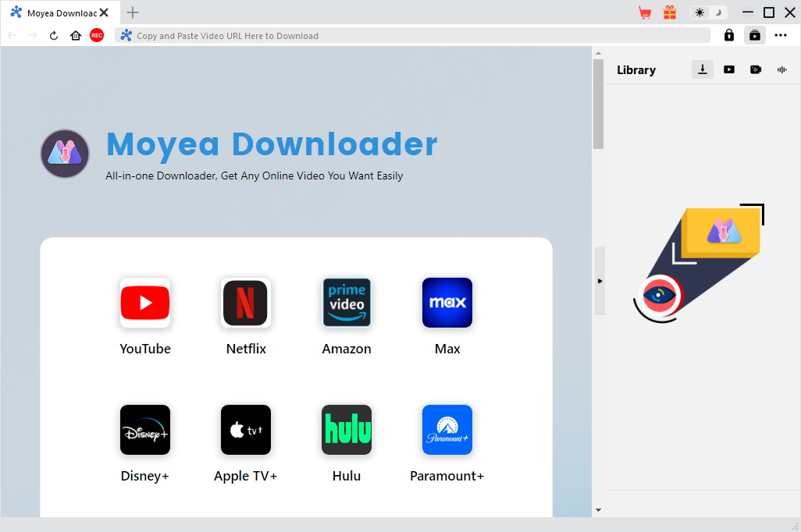
Task: Click the forward navigation arrow
Action: click(32, 35)
